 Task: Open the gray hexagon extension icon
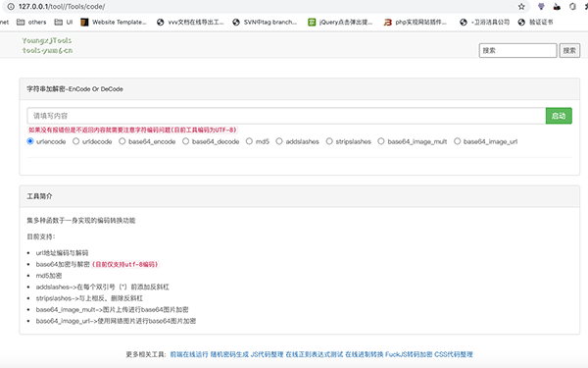[x=572, y=7]
